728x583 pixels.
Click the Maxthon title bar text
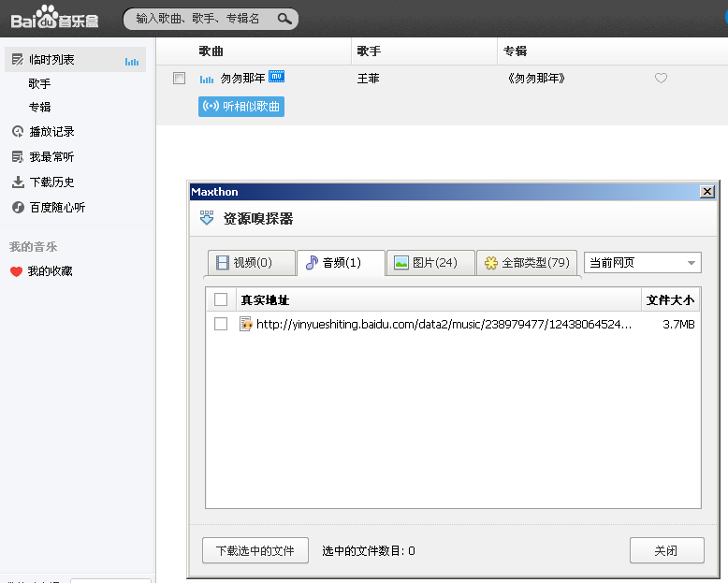(x=214, y=192)
